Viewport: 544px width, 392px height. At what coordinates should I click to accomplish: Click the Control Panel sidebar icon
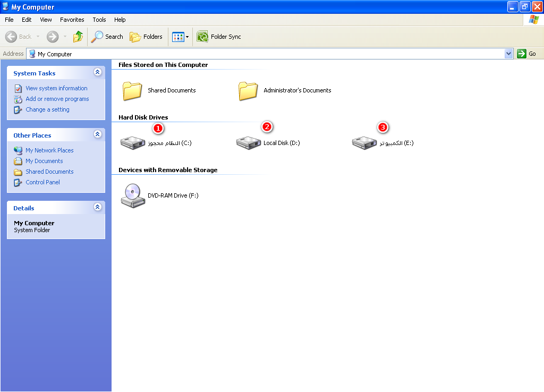click(x=18, y=183)
